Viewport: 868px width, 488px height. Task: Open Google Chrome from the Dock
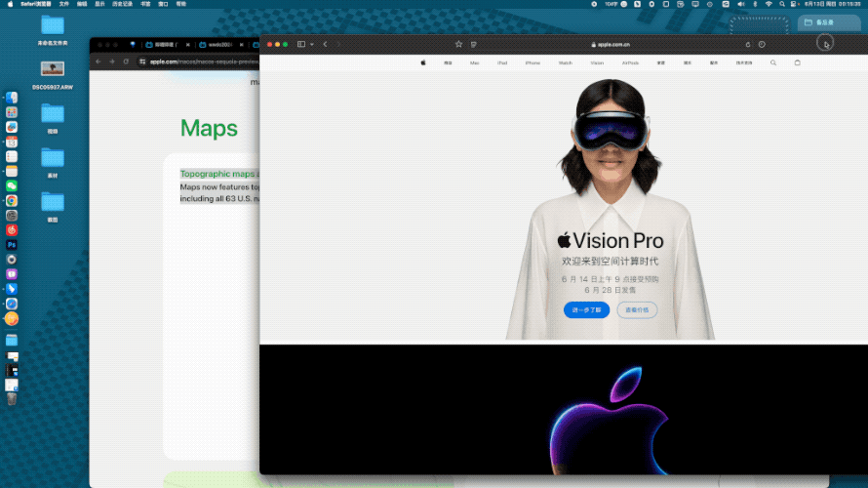coord(12,200)
